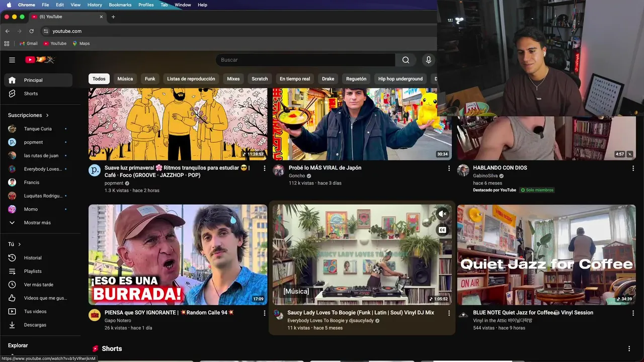Open new browser tab
This screenshot has width=644, height=362.
(113, 17)
